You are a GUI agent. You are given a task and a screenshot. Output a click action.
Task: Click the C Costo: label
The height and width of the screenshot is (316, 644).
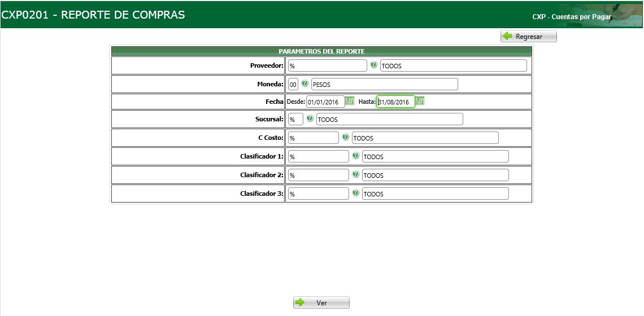(x=271, y=138)
